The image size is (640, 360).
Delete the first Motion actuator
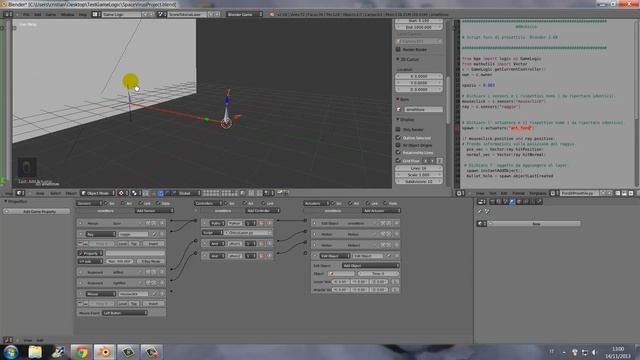pos(396,234)
